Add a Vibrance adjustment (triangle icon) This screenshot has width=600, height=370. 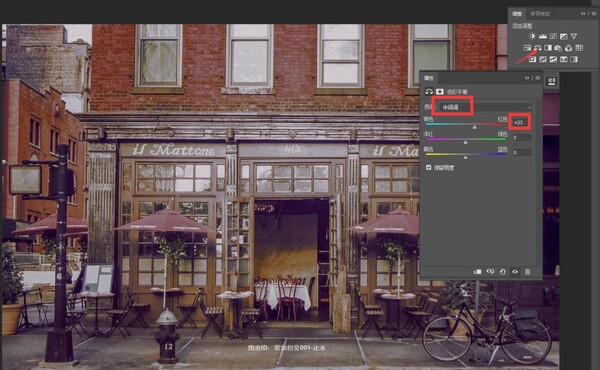[574, 36]
